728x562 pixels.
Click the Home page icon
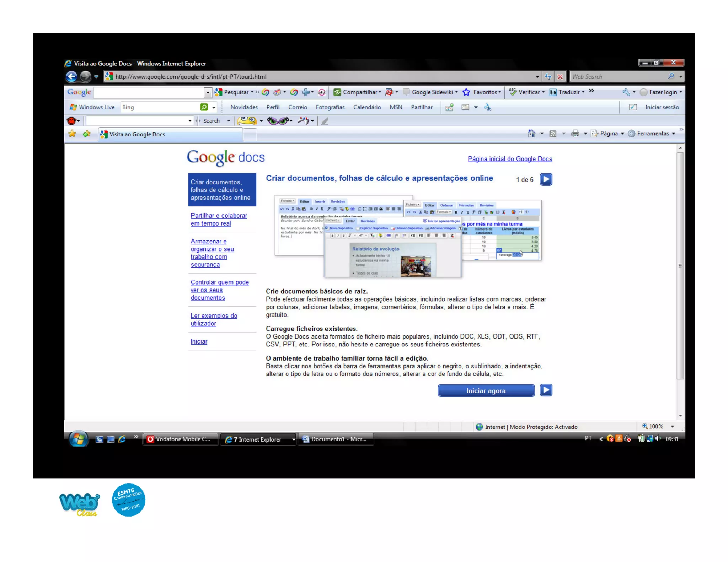pyautogui.click(x=531, y=134)
